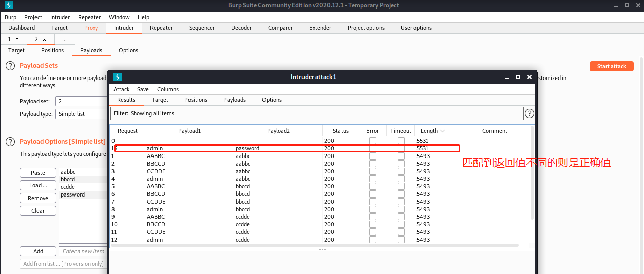Switch to the Comparer tab
This screenshot has width=644, height=274.
[280, 28]
